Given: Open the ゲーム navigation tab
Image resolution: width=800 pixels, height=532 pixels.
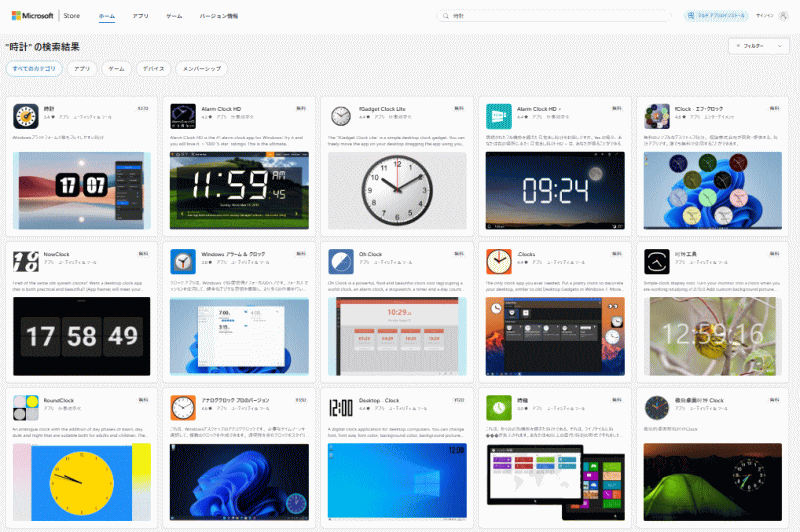Looking at the screenshot, I should coord(174,17).
